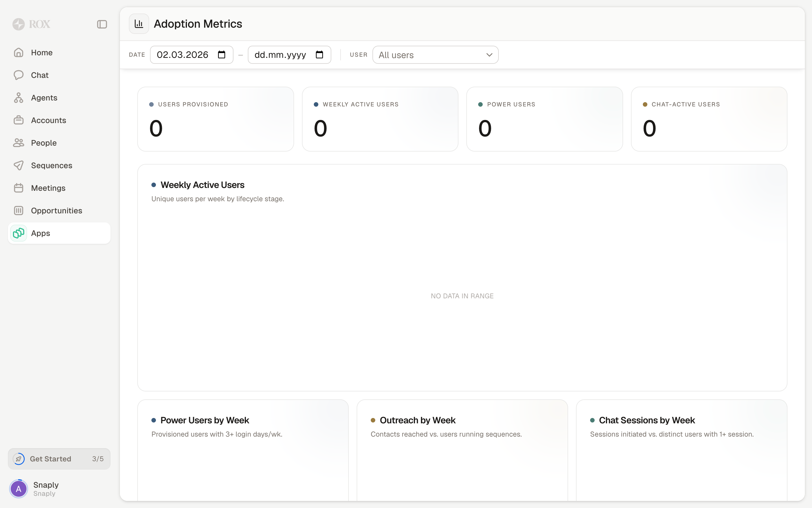
Task: Click the Power Users by Week heading
Action: [x=205, y=420]
